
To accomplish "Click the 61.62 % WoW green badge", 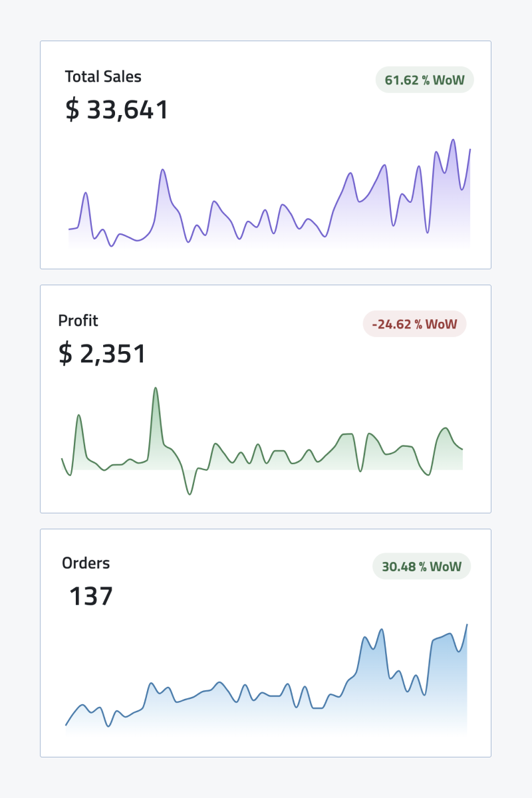I will pyautogui.click(x=424, y=80).
